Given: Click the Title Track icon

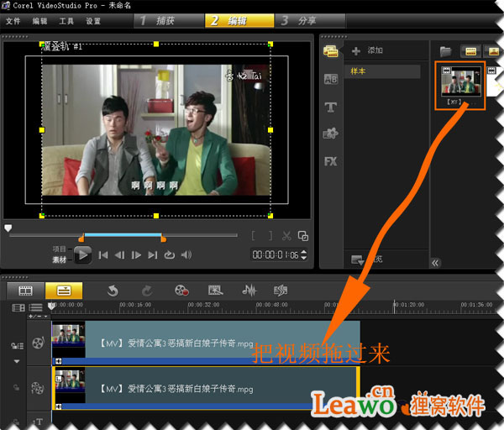Looking at the screenshot, I should (38, 422).
